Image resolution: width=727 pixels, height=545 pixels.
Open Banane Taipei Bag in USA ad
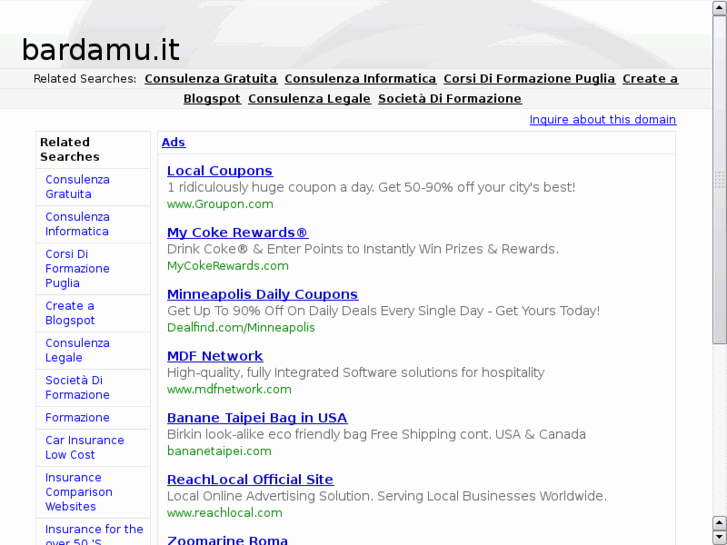(257, 417)
